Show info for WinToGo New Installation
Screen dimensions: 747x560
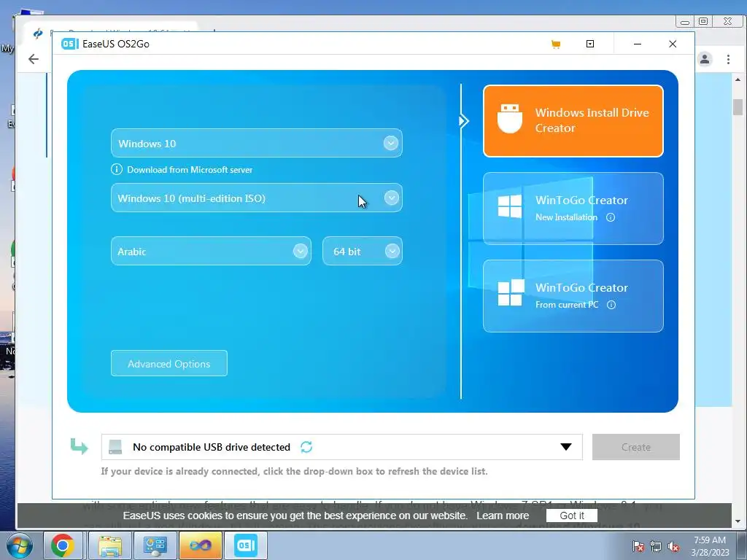(x=611, y=217)
